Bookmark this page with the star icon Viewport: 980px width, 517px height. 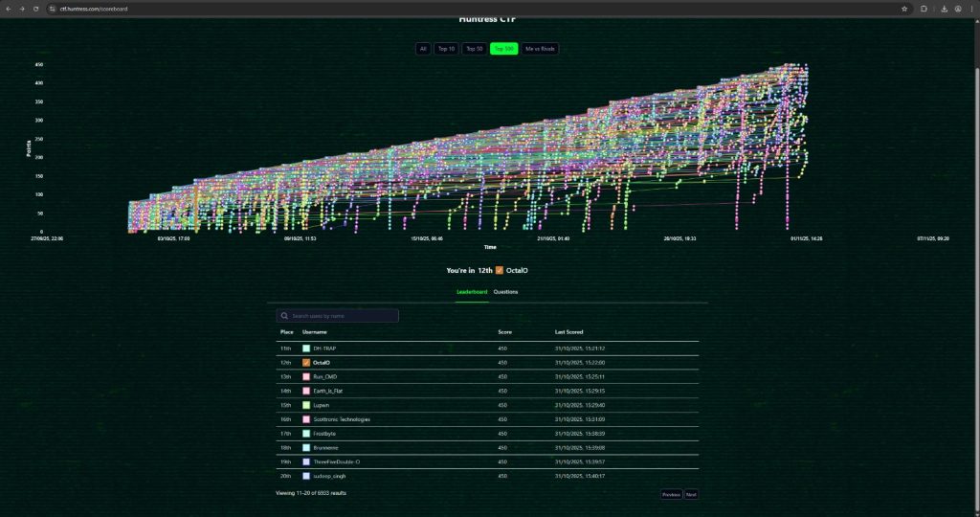pos(904,9)
